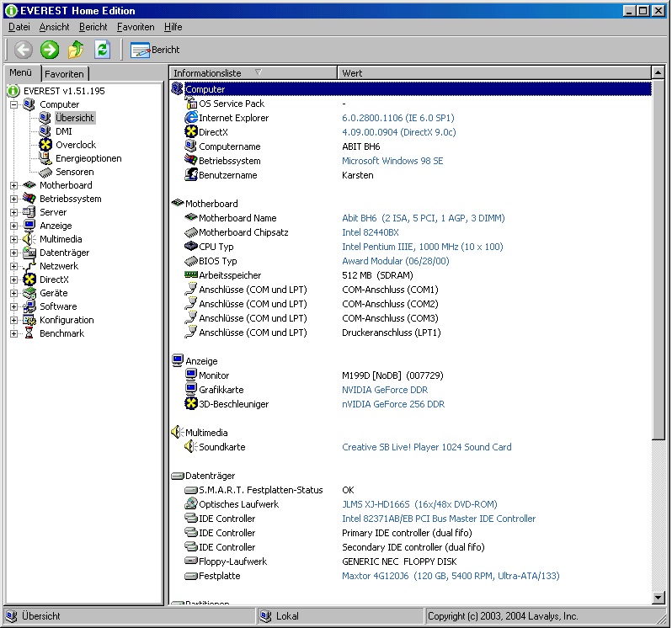Select the EVEREST v1.51.195 root item
This screenshot has height=628, width=672.
[64, 91]
